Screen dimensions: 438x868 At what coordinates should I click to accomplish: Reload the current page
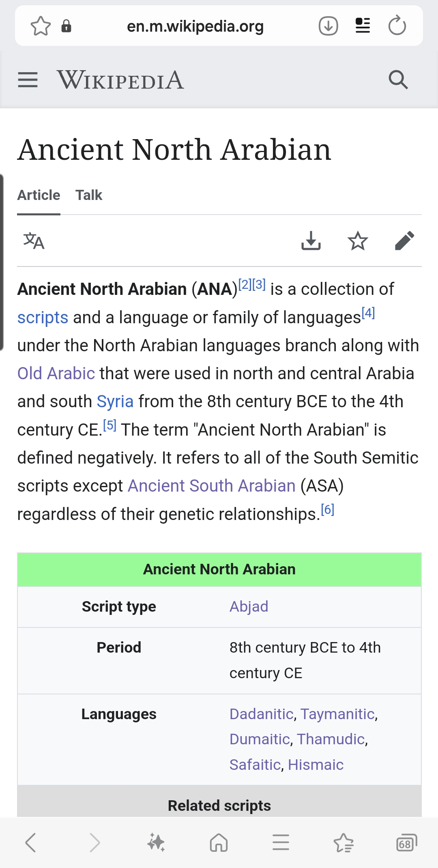click(x=397, y=26)
